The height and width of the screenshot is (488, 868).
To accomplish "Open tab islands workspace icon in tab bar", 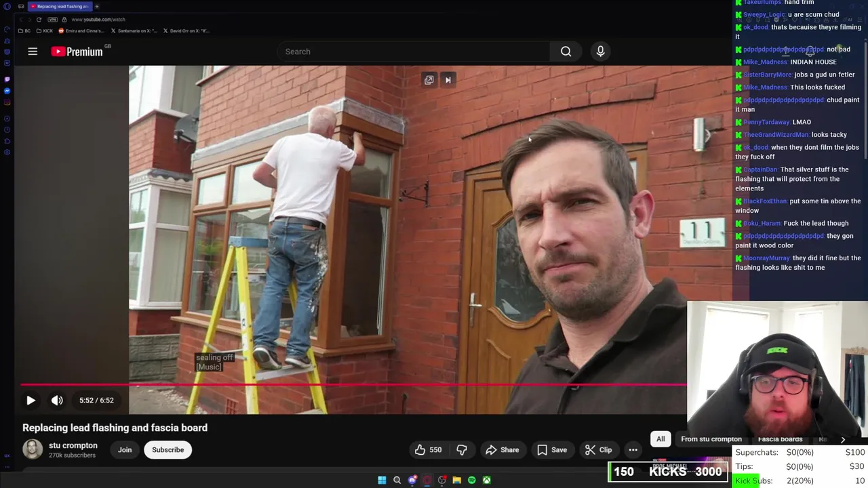I will (x=21, y=6).
